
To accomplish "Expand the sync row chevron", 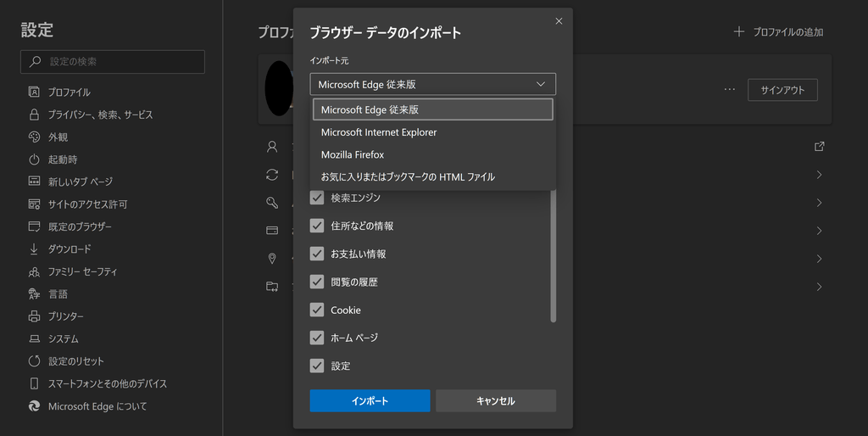I will [x=820, y=175].
